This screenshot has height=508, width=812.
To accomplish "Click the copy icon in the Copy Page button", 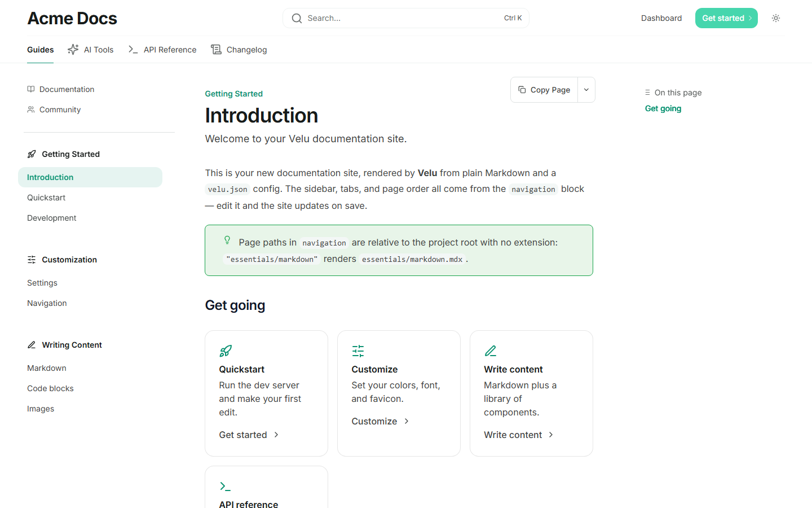I will [x=522, y=90].
